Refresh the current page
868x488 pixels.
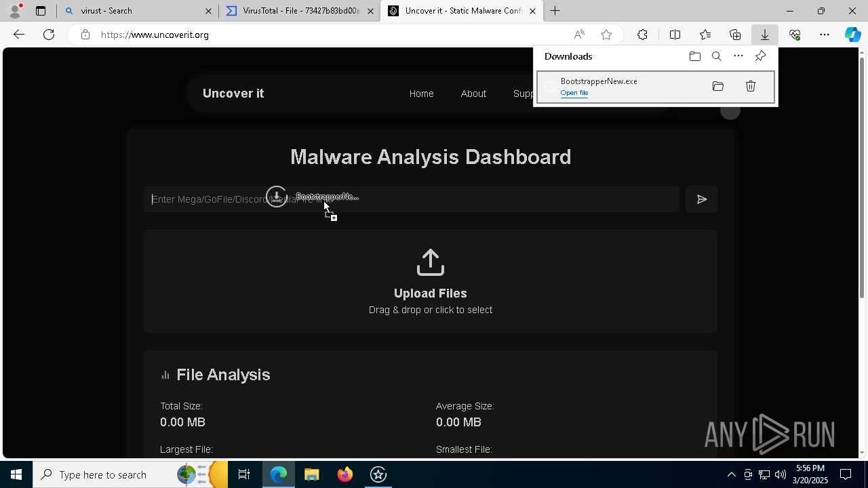(x=49, y=35)
